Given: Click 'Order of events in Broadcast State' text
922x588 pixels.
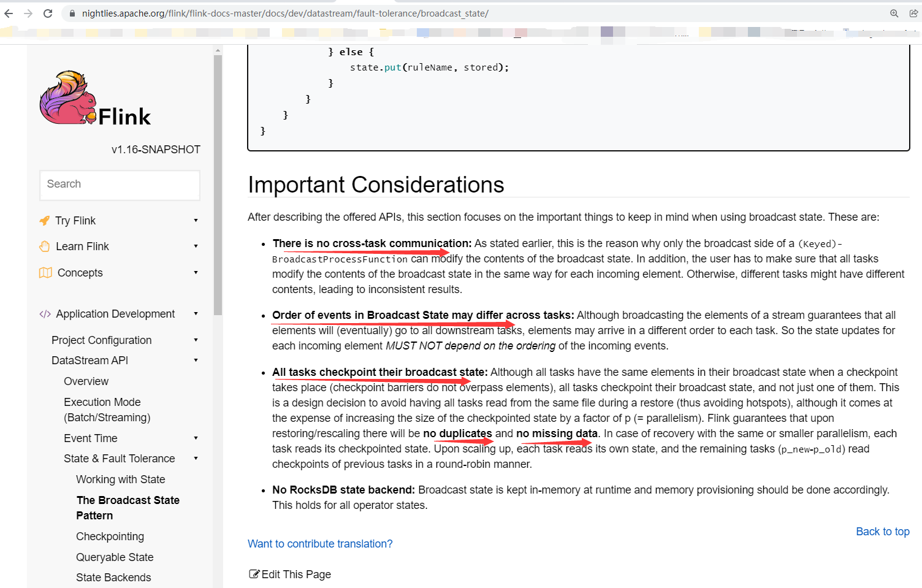Looking at the screenshot, I should [x=360, y=315].
